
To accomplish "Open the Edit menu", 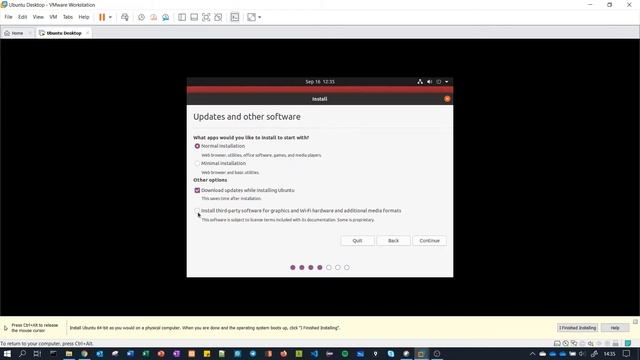I will [22, 17].
